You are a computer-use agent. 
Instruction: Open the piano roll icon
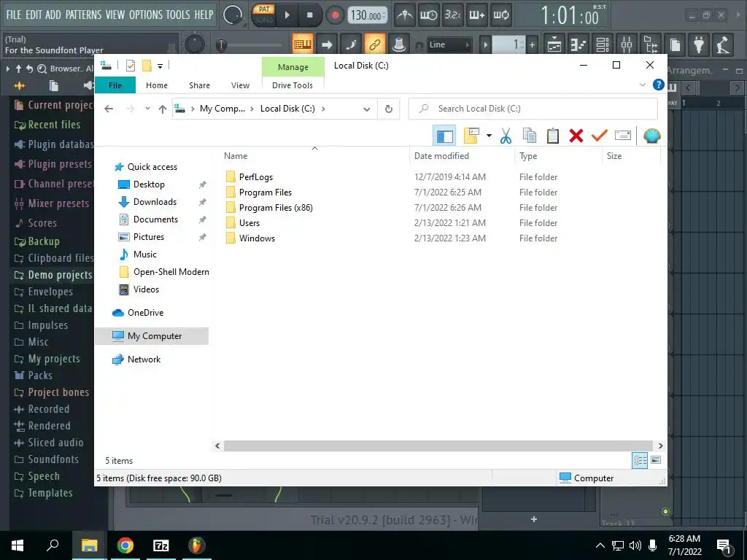[578, 44]
